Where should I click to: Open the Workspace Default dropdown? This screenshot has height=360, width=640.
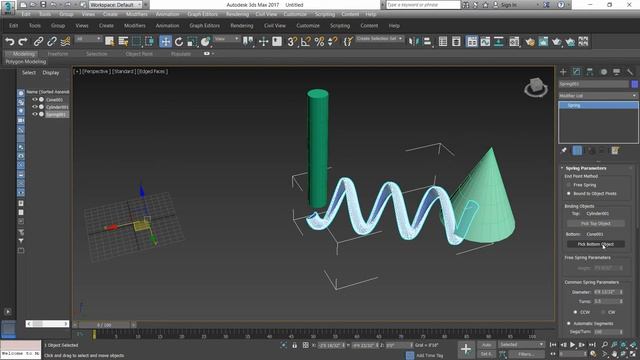(116, 5)
